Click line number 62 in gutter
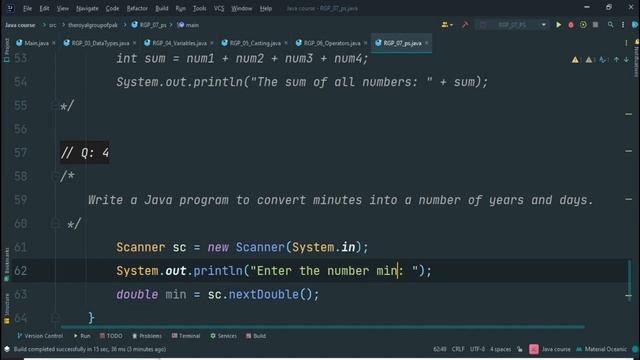 [20, 271]
